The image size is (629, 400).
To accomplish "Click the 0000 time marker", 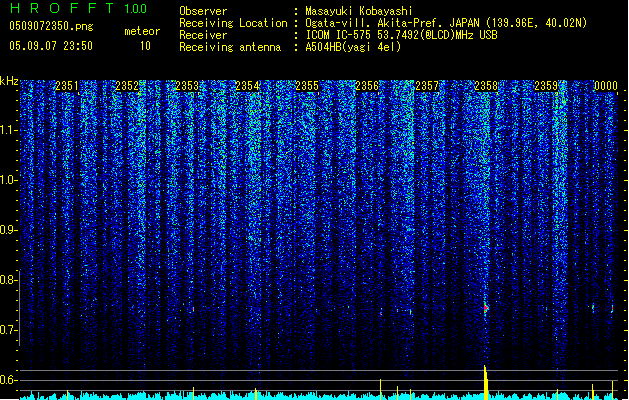I will coord(606,86).
